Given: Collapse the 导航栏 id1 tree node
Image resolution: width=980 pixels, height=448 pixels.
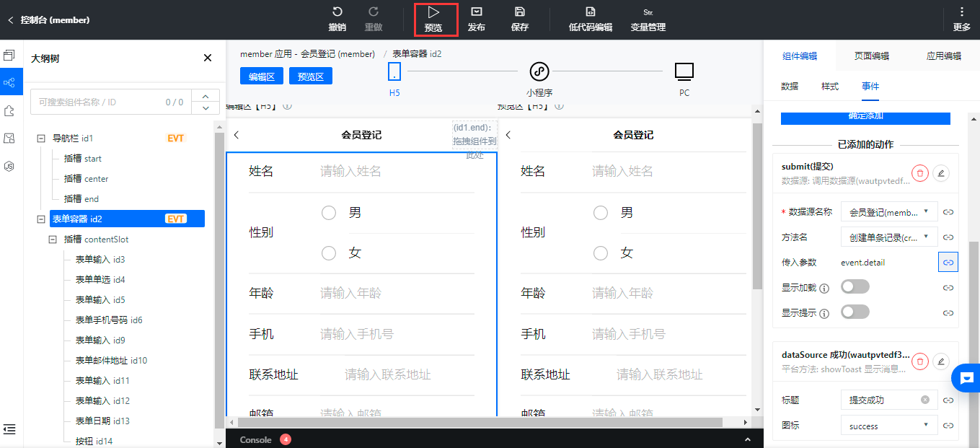Looking at the screenshot, I should pyautogui.click(x=41, y=138).
